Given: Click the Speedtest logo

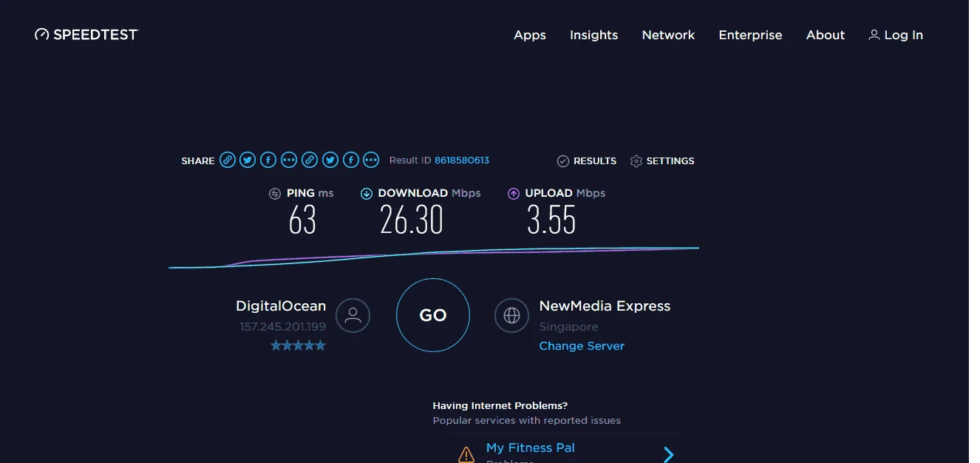Looking at the screenshot, I should coord(86,35).
